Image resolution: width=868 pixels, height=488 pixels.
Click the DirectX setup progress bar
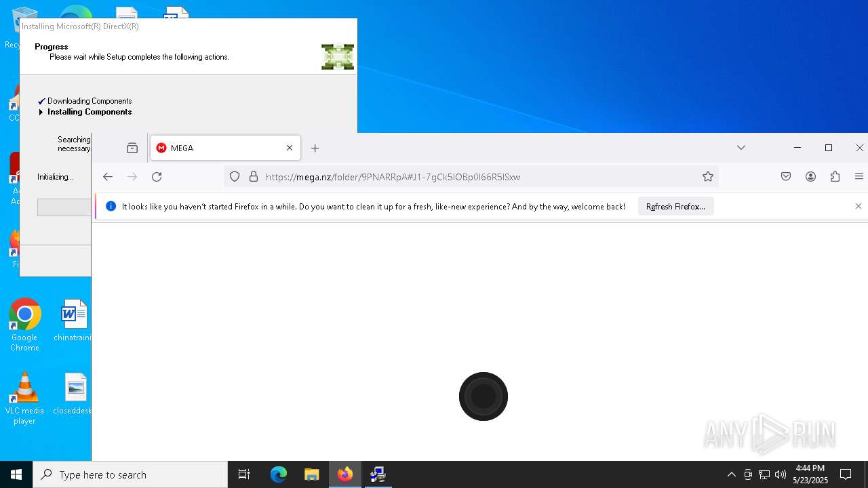tap(64, 207)
